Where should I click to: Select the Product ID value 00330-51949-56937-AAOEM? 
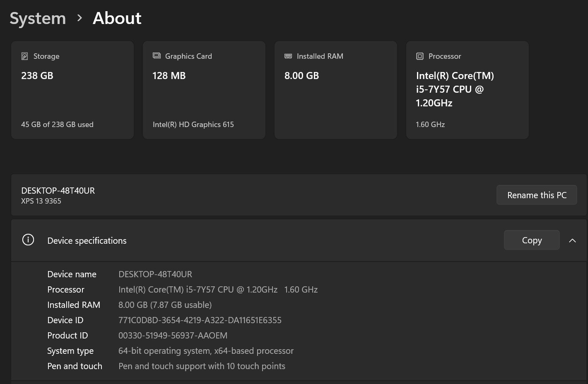pos(173,336)
